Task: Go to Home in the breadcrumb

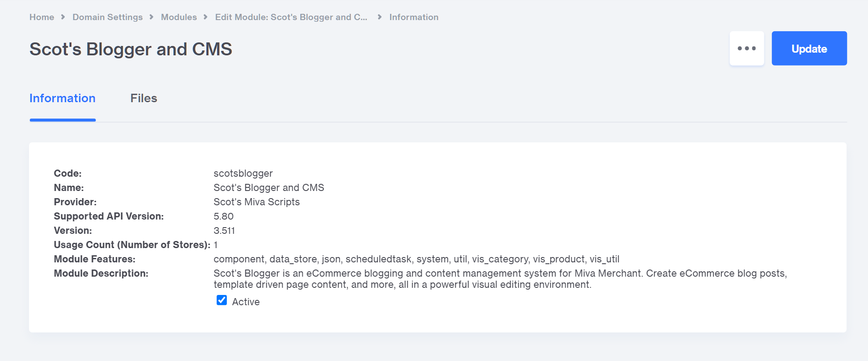Action: tap(42, 17)
